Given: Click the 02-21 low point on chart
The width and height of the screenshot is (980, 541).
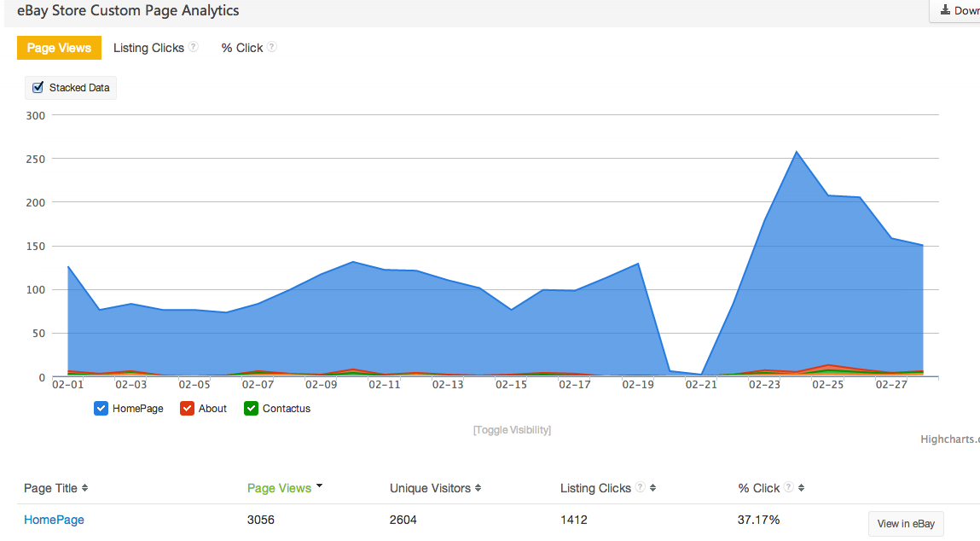Looking at the screenshot, I should (x=701, y=375).
